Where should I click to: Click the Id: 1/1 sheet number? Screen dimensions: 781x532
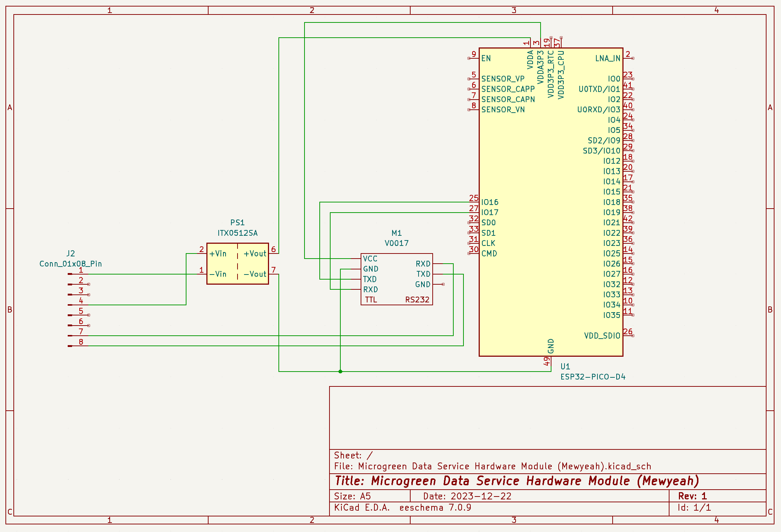click(x=694, y=507)
